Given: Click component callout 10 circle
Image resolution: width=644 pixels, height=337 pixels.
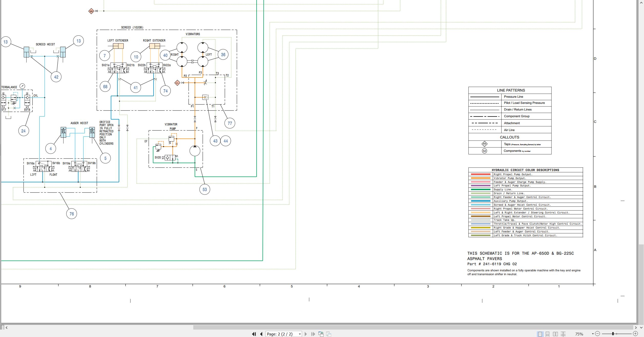Looking at the screenshot, I should point(136,57).
